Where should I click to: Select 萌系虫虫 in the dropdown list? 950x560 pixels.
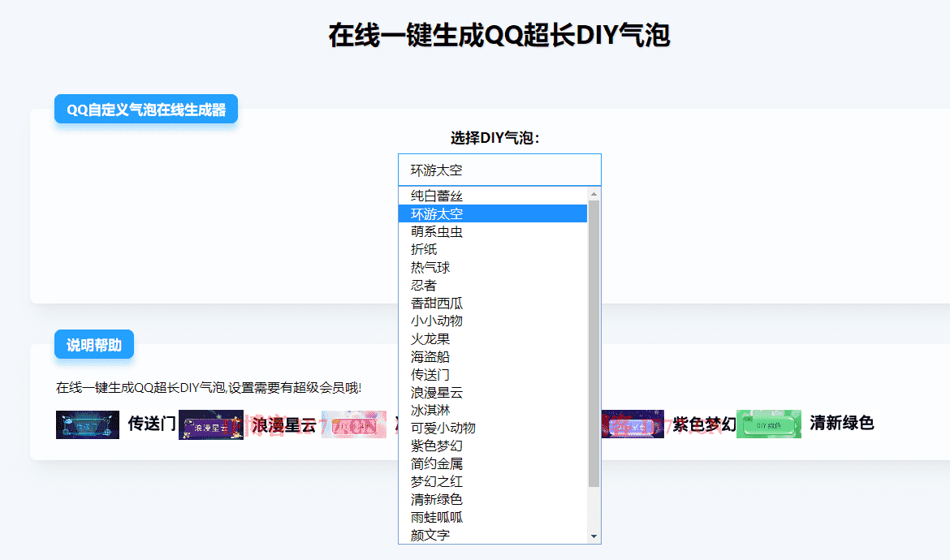pos(493,231)
